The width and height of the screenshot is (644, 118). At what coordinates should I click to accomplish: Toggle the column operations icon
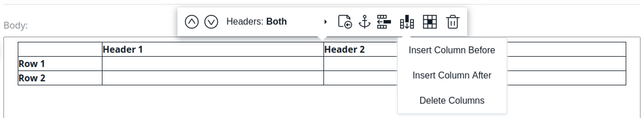point(407,22)
